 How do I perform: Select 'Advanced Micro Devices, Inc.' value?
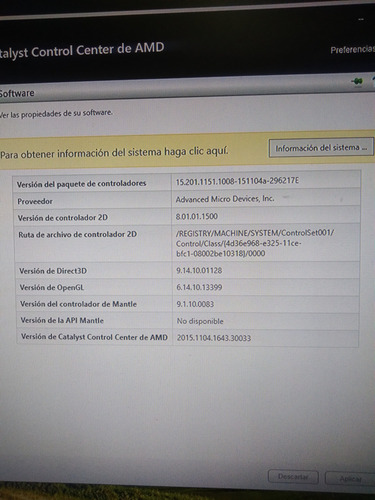pos(225,199)
